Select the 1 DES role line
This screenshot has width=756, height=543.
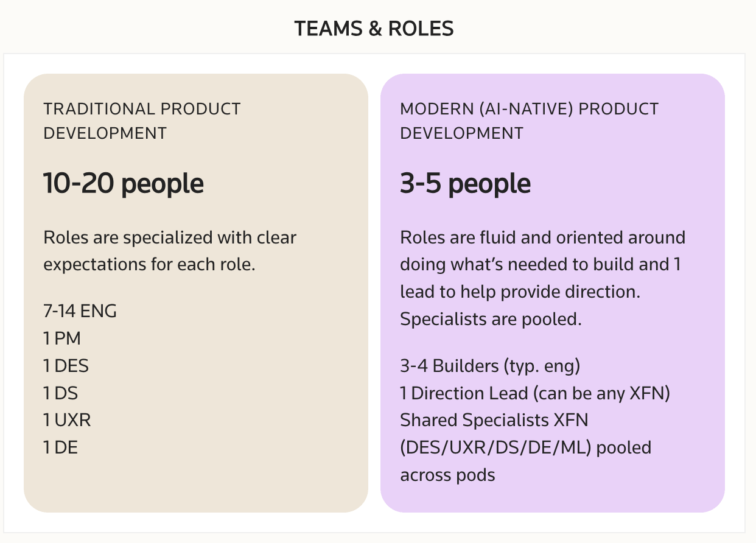[66, 366]
